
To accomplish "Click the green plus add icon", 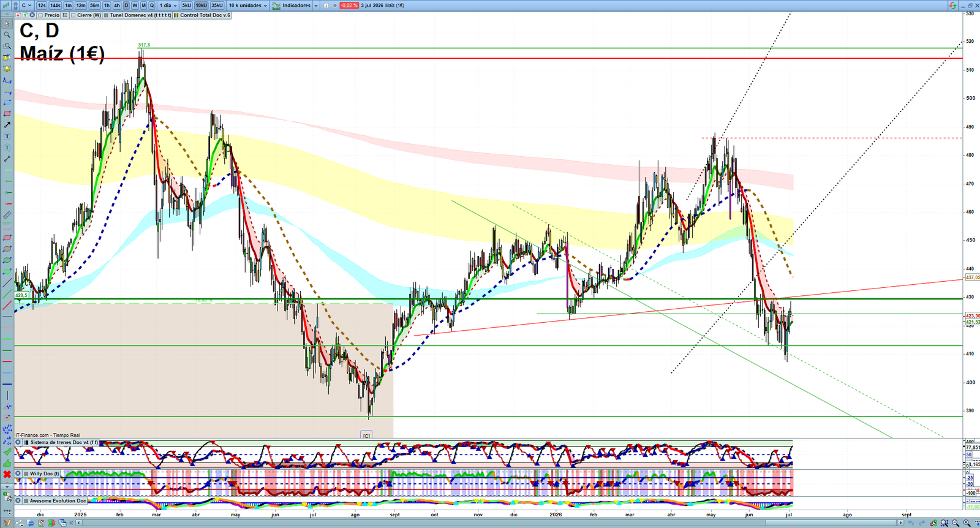I will coord(25,15).
